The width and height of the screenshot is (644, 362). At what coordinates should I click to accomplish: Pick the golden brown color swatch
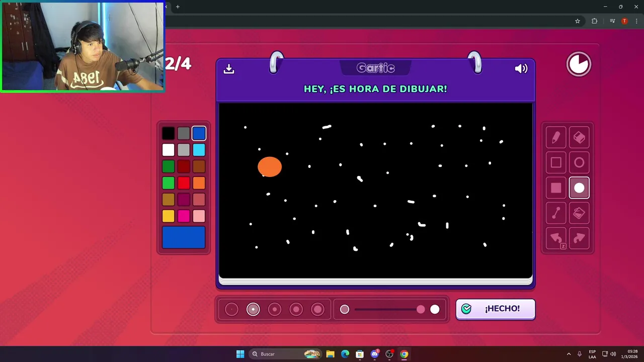click(169, 200)
